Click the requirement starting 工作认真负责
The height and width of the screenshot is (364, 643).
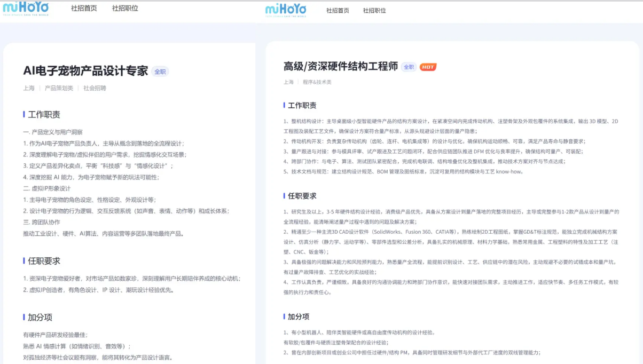pos(451,287)
